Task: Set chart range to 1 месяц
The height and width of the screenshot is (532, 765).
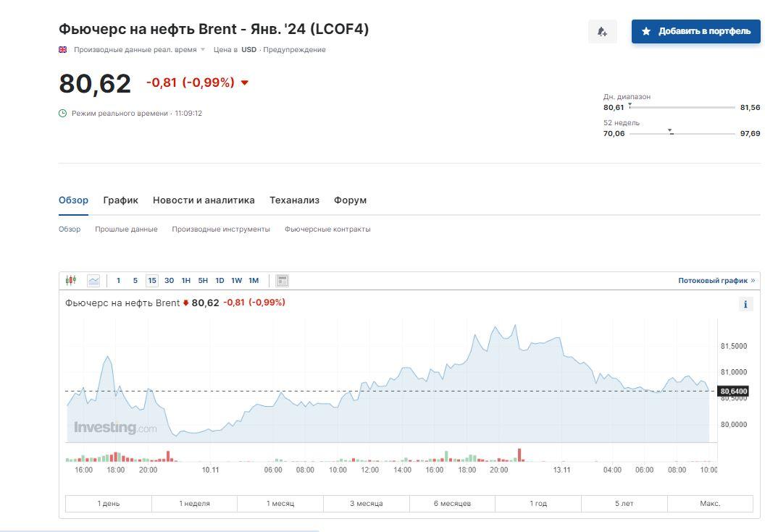Action: (x=280, y=503)
